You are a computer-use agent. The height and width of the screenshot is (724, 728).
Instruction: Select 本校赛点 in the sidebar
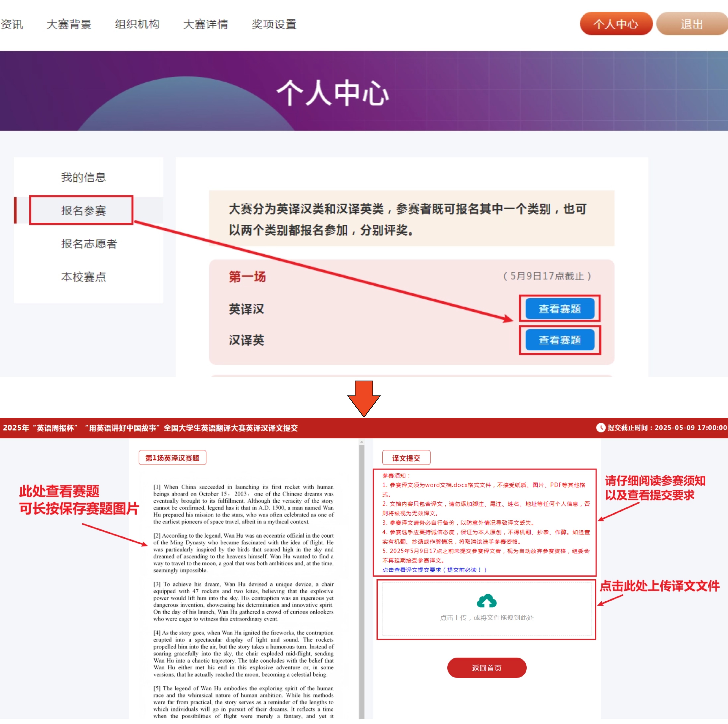[83, 277]
